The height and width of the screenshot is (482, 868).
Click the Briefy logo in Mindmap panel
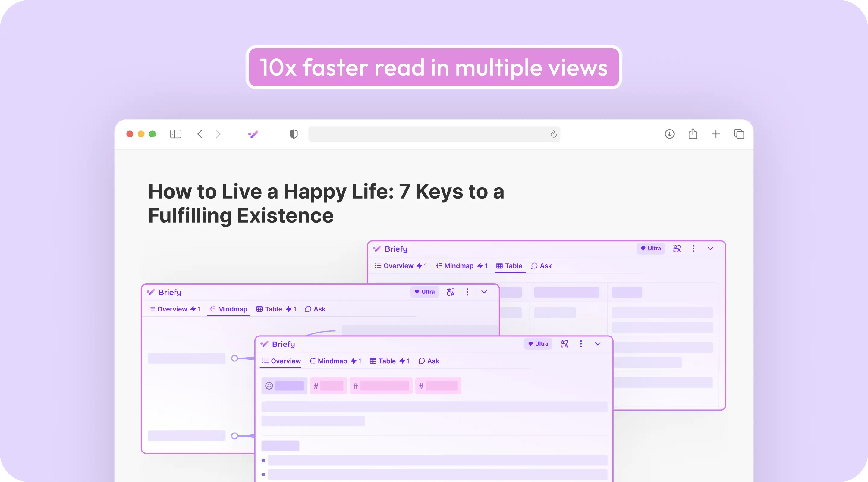coord(165,292)
